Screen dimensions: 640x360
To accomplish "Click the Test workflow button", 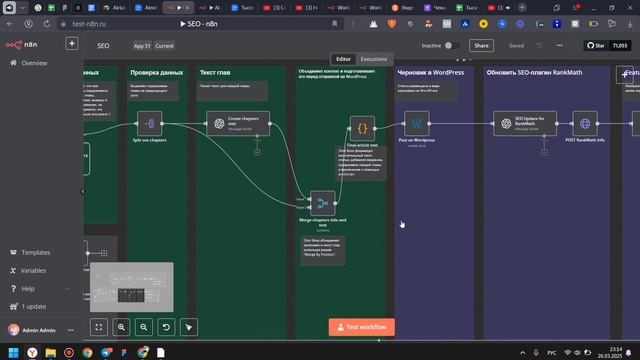I will pyautogui.click(x=362, y=327).
